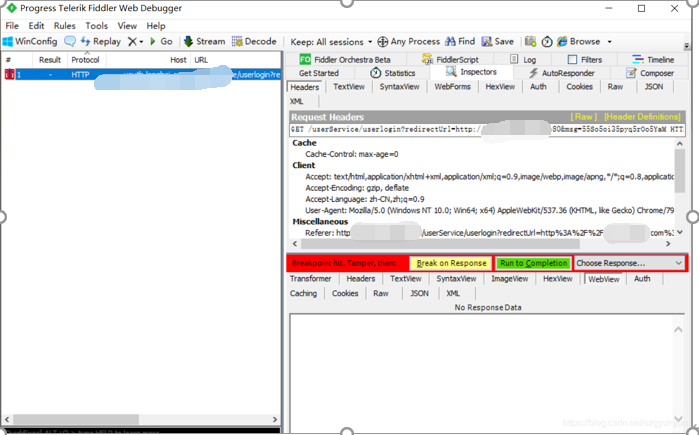Select the response Caching tab
Screen dimensions: 699x435
pyautogui.click(x=303, y=293)
